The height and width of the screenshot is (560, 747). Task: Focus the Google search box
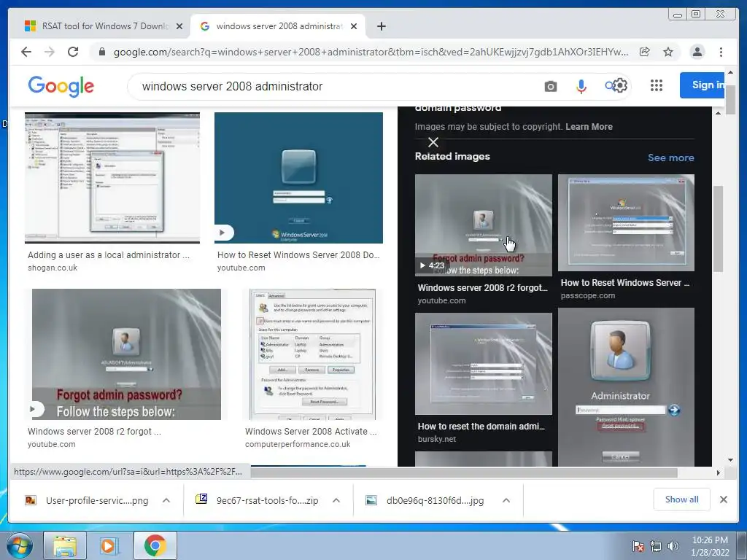(x=333, y=86)
